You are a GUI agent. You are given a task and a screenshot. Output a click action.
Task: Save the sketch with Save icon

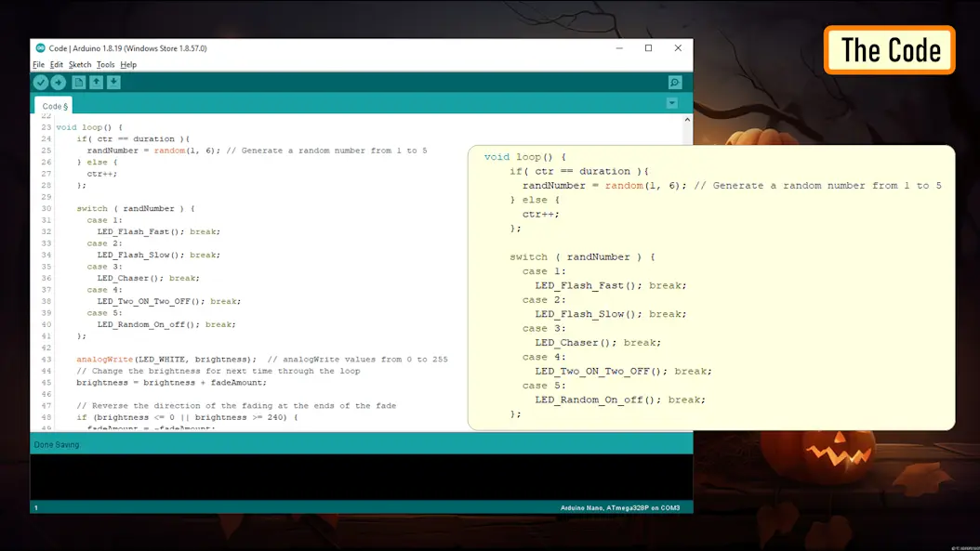pyautogui.click(x=113, y=83)
